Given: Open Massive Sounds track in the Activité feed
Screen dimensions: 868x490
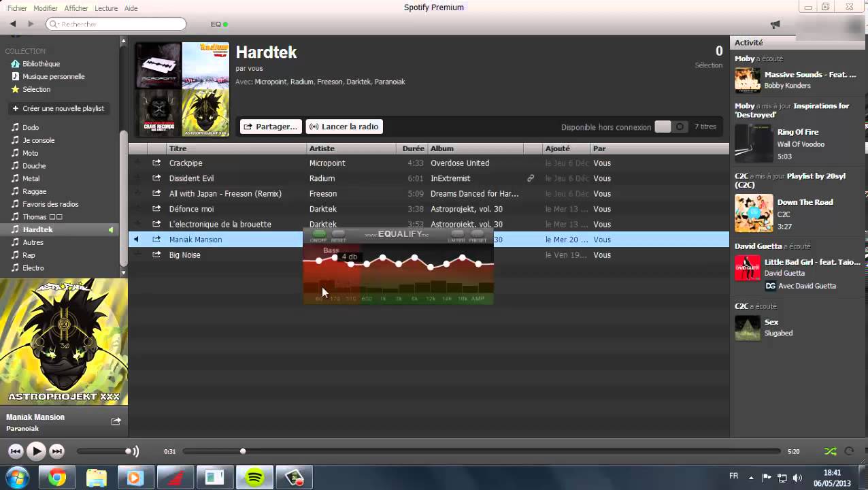Looking at the screenshot, I should (810, 75).
